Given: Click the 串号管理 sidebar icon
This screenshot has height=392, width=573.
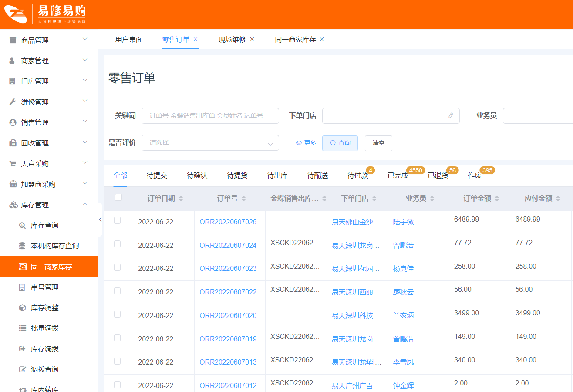Looking at the screenshot, I should point(22,287).
